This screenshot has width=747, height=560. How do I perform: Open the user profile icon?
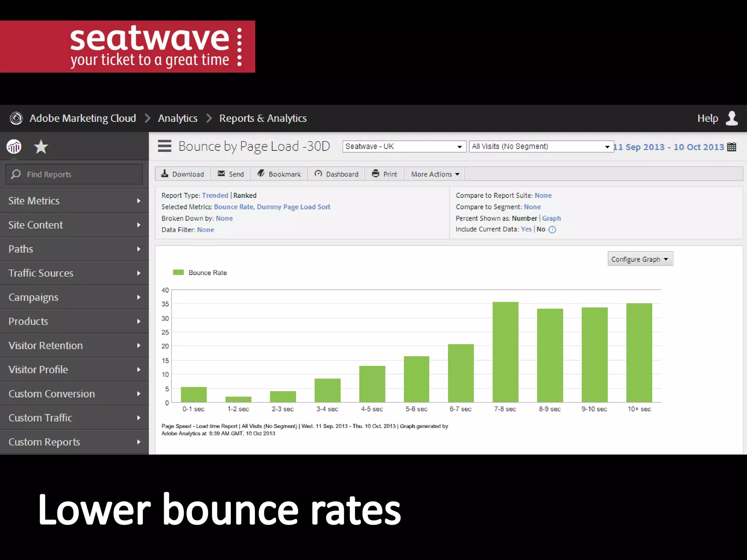[732, 118]
